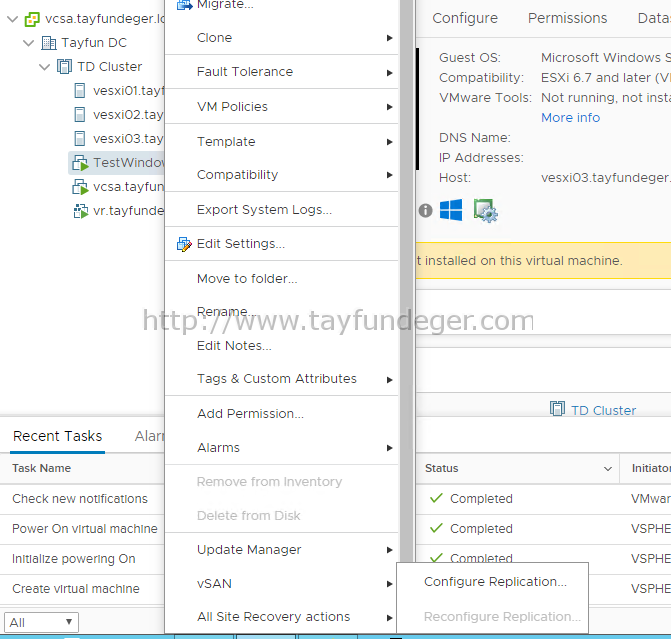Image resolution: width=671 pixels, height=639 pixels.
Task: Switch to the Permissions tab
Action: point(567,18)
